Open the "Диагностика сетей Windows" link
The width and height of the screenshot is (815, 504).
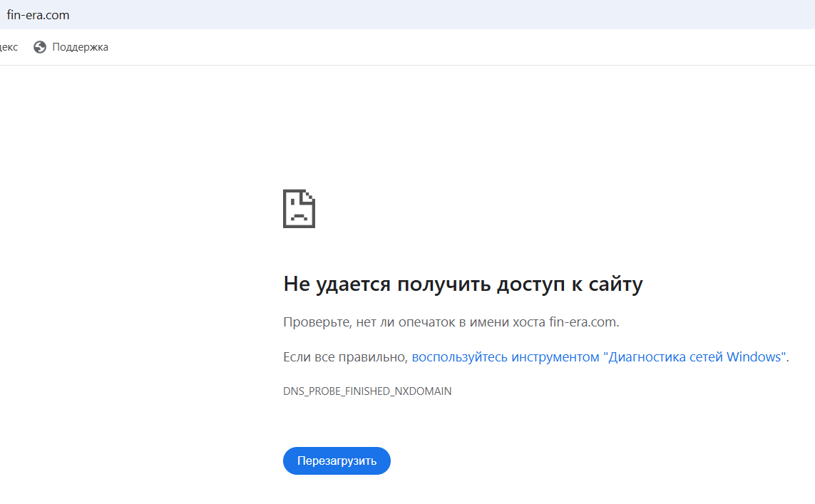pyautogui.click(x=697, y=357)
